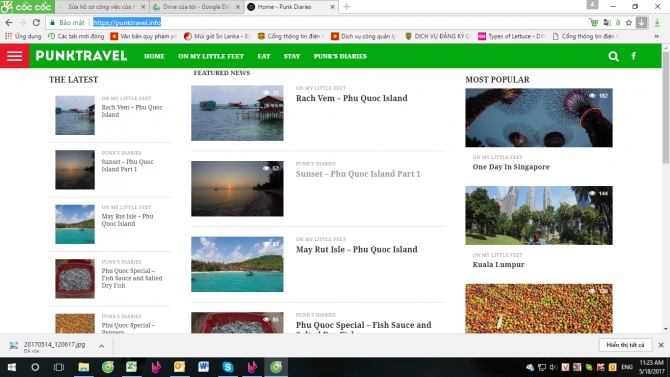Expand options for 20170514_120617.jpg download
The height and width of the screenshot is (377, 670).
coord(101,346)
